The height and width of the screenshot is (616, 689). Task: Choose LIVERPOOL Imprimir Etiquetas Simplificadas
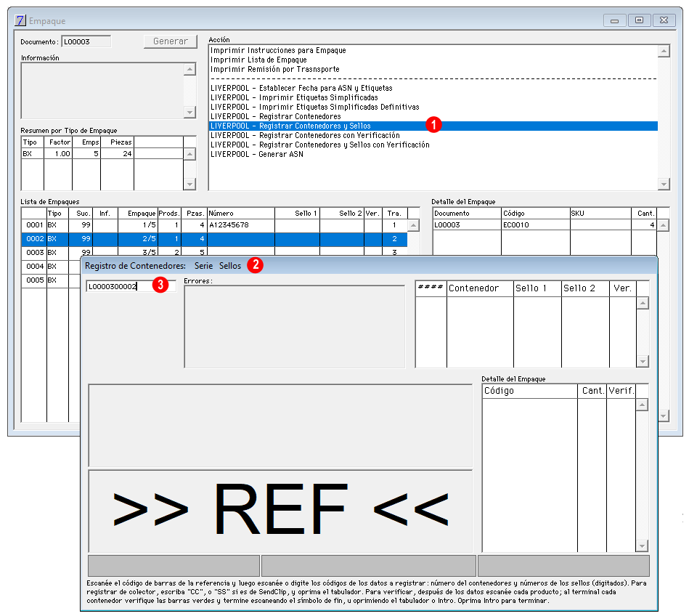[294, 97]
